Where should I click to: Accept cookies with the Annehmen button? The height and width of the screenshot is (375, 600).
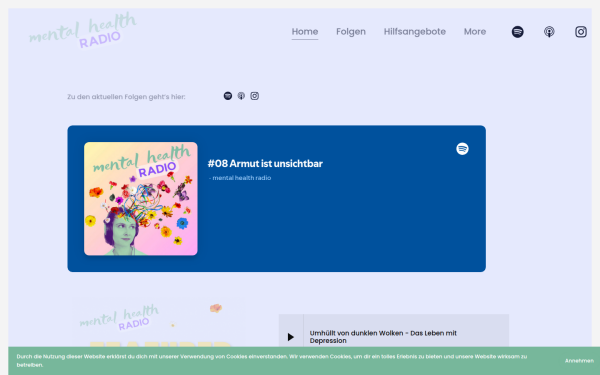[579, 361]
